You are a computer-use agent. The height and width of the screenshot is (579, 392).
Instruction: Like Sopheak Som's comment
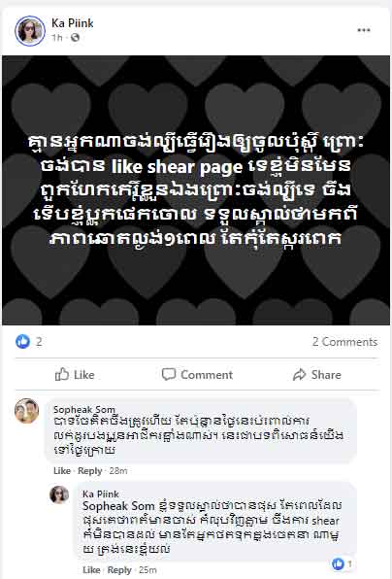pos(62,471)
